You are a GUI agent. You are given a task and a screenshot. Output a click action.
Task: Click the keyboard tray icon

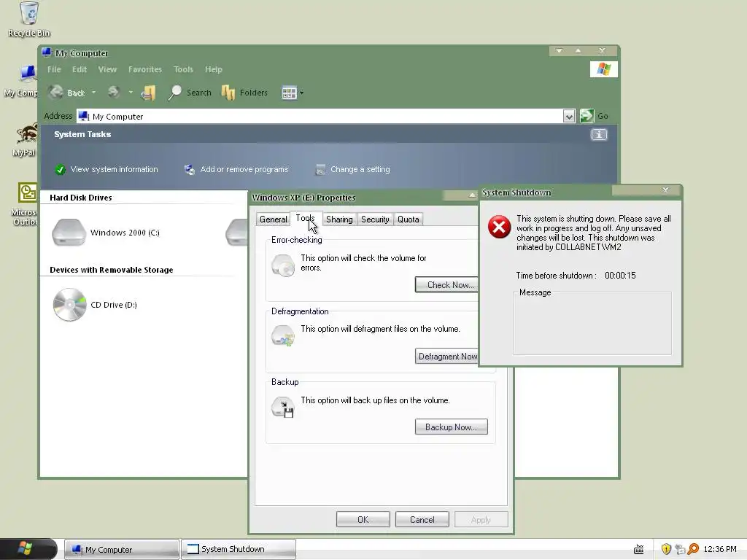click(x=639, y=550)
